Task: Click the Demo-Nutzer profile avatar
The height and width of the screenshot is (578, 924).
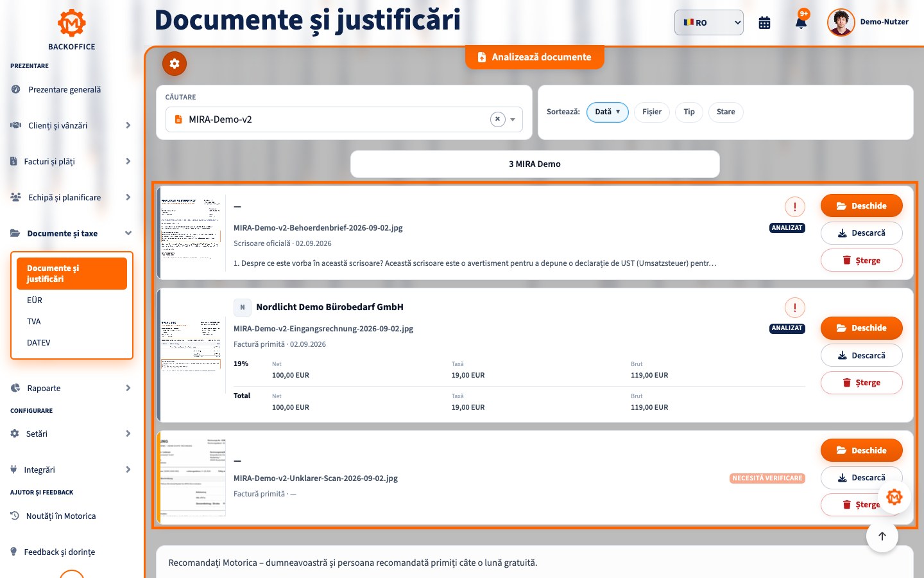Action: coord(841,22)
